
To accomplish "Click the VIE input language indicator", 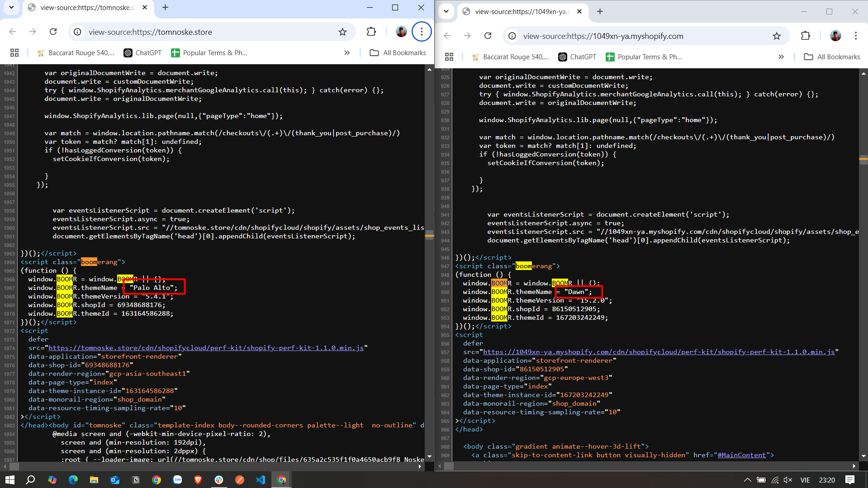I will (x=805, y=480).
